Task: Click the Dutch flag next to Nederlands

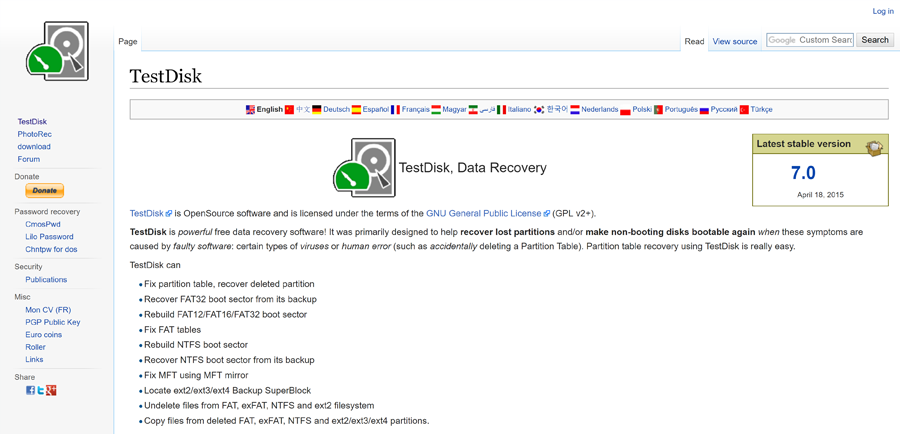Action: click(575, 109)
